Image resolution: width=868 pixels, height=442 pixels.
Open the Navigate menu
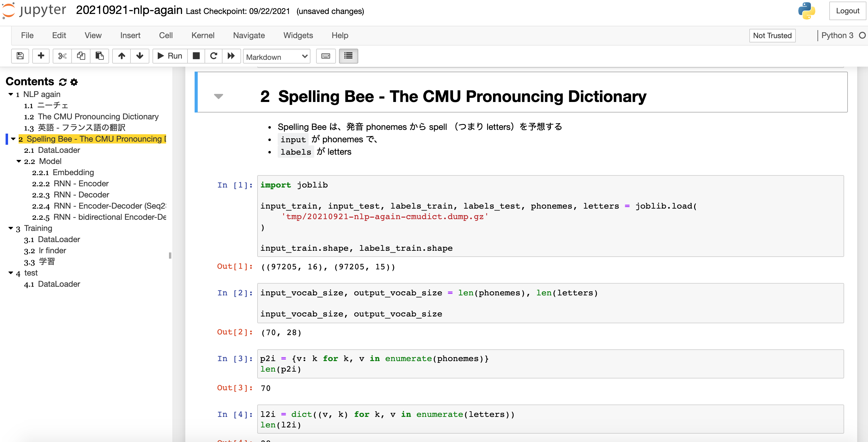[249, 35]
